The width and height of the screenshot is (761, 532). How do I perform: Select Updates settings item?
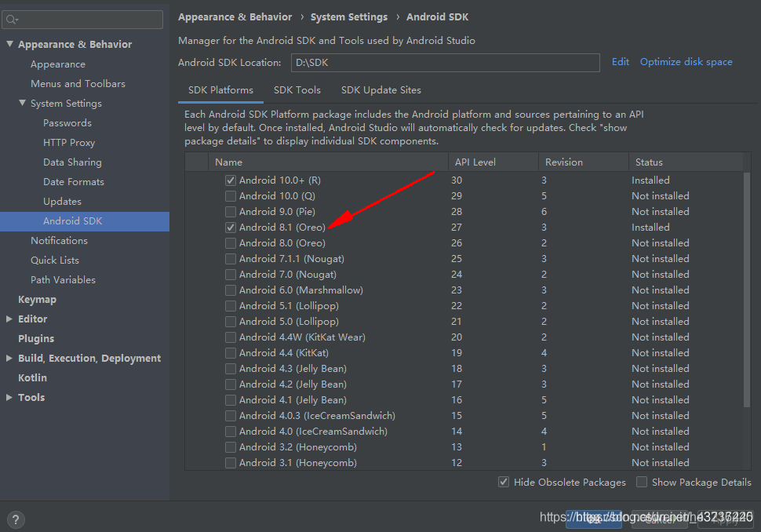pos(62,202)
